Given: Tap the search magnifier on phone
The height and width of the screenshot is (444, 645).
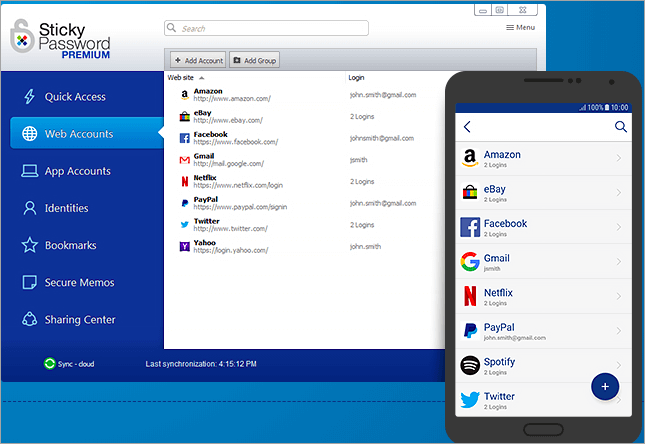Looking at the screenshot, I should (x=621, y=126).
